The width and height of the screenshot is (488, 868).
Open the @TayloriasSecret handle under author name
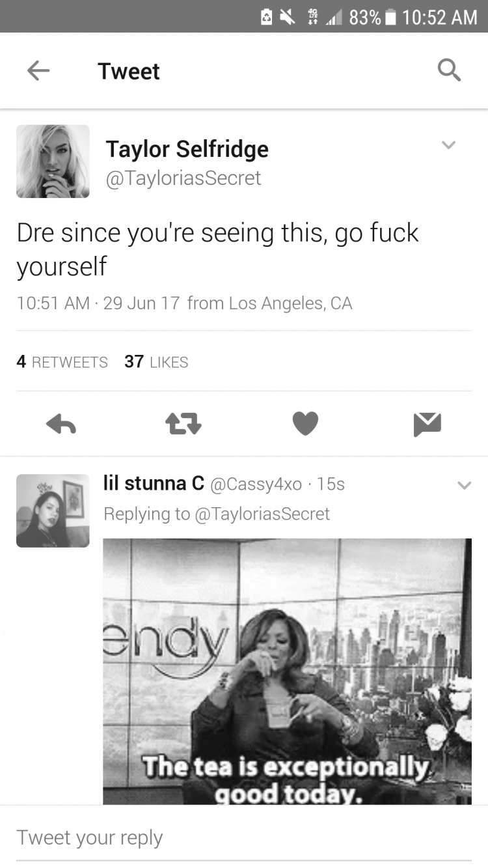coord(183,178)
